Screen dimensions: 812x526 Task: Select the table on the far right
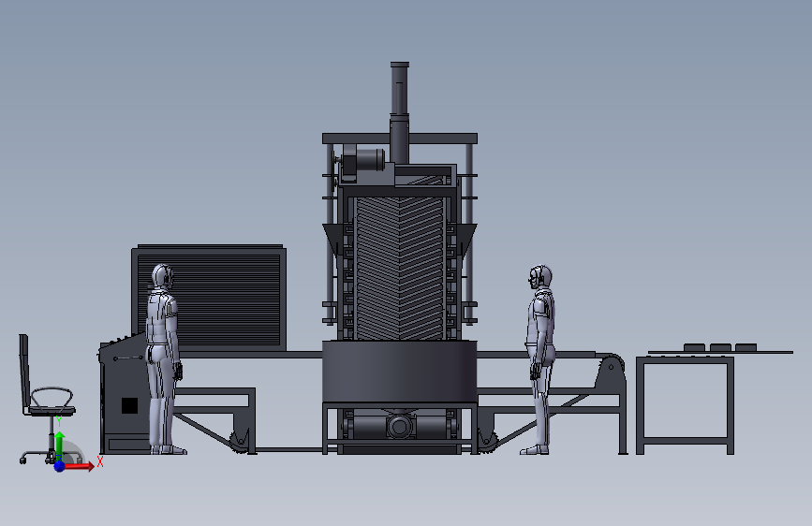[x=685, y=405]
